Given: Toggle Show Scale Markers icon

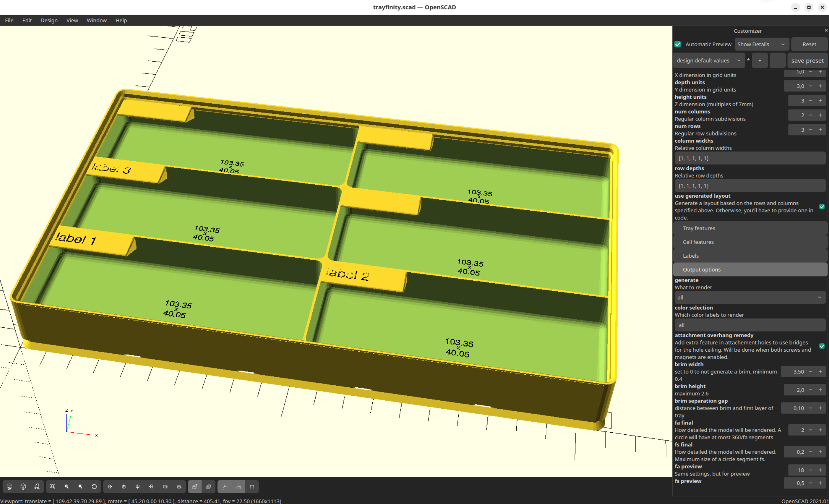Looking at the screenshot, I should 238,486.
